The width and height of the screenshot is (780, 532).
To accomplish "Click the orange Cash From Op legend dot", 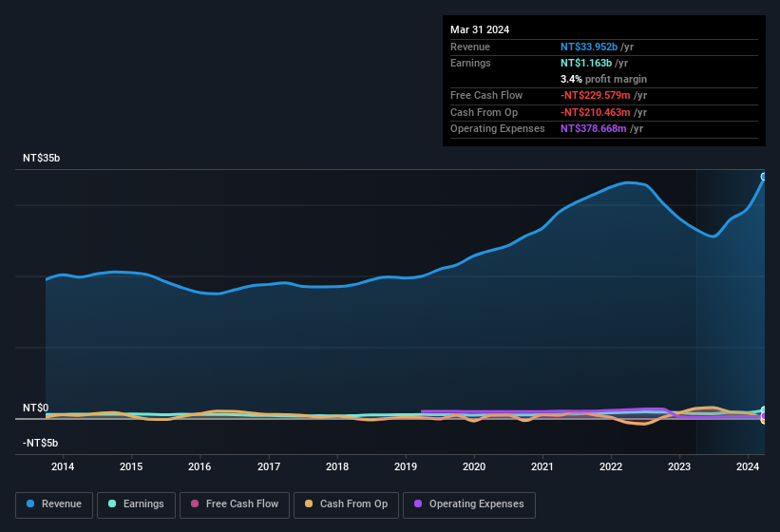I will tap(310, 504).
